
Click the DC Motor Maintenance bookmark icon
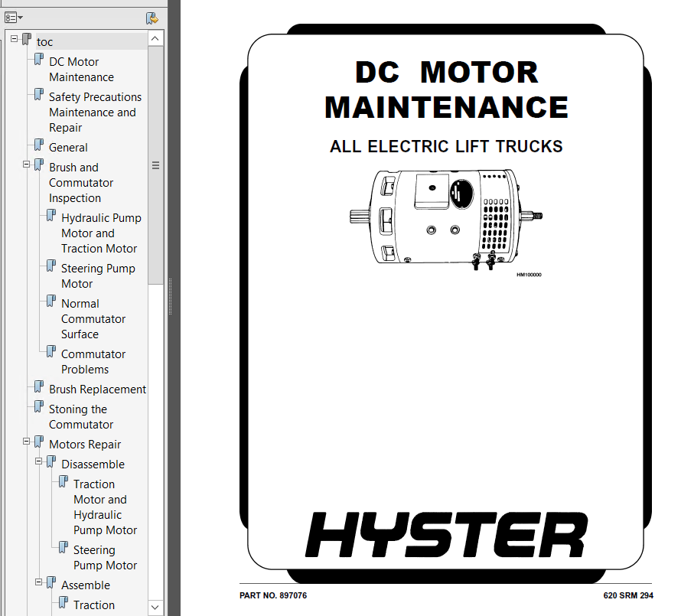pos(39,59)
